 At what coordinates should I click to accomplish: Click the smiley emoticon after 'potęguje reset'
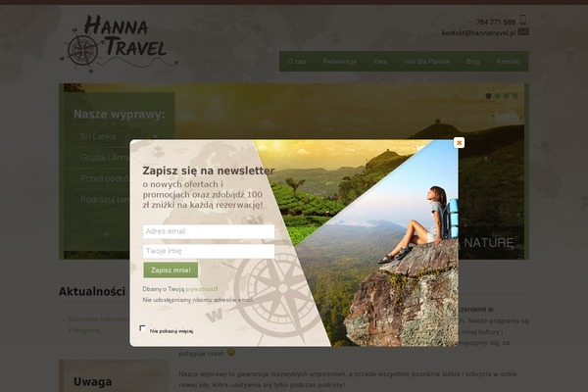click(x=231, y=352)
